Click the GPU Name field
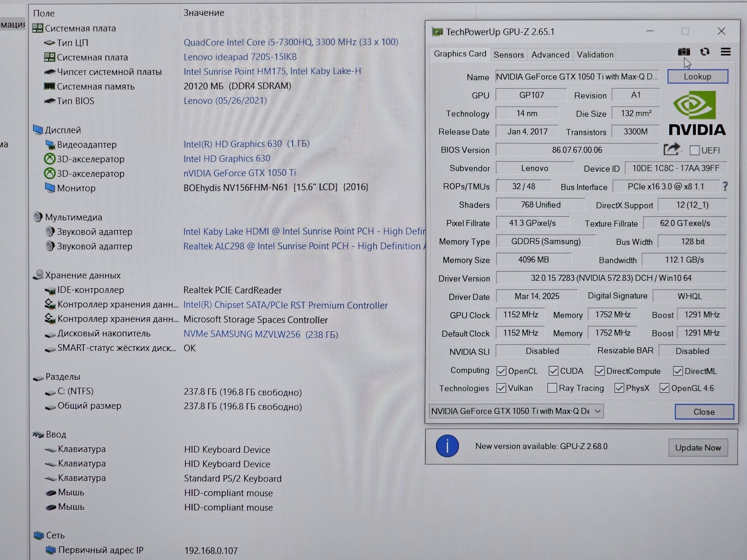 (x=577, y=77)
